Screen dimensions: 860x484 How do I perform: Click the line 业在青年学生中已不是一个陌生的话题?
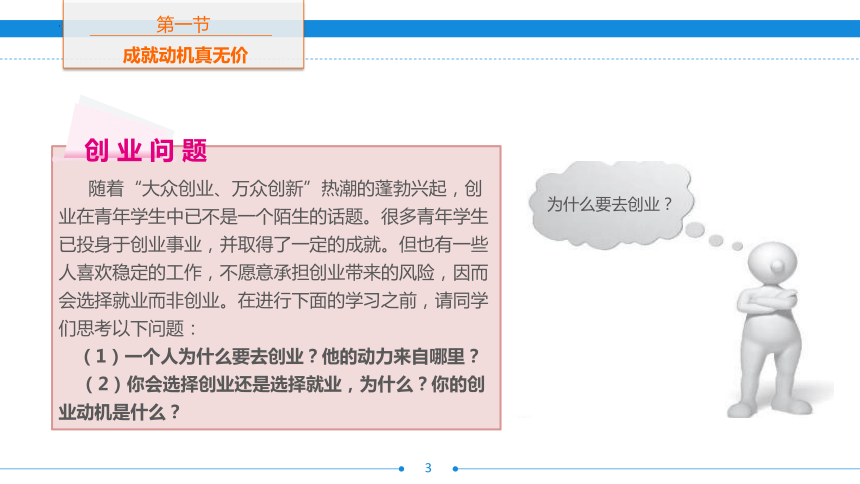tap(273, 217)
